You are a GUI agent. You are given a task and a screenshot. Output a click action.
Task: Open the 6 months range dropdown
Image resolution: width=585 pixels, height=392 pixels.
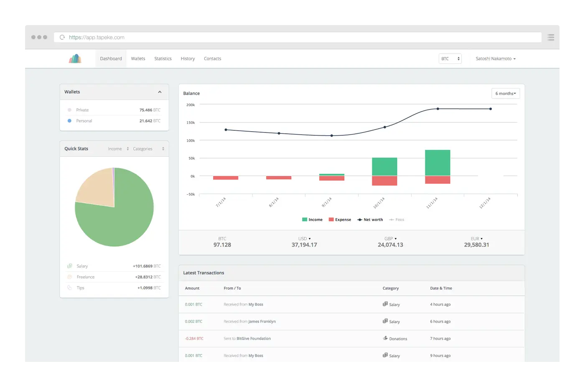coord(505,93)
